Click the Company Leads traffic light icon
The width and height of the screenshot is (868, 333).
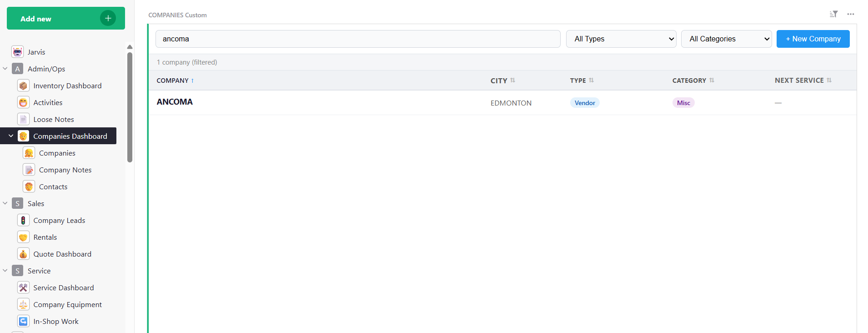[x=23, y=220]
